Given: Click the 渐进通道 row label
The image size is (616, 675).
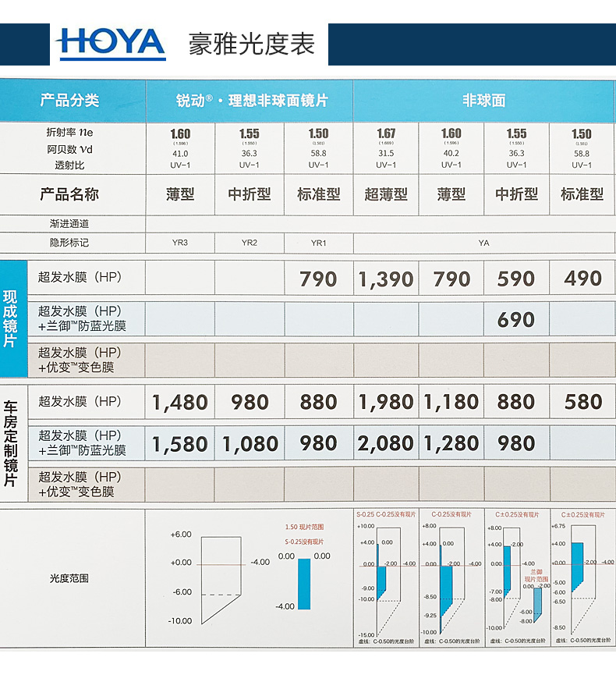Looking at the screenshot, I should click(x=69, y=223).
